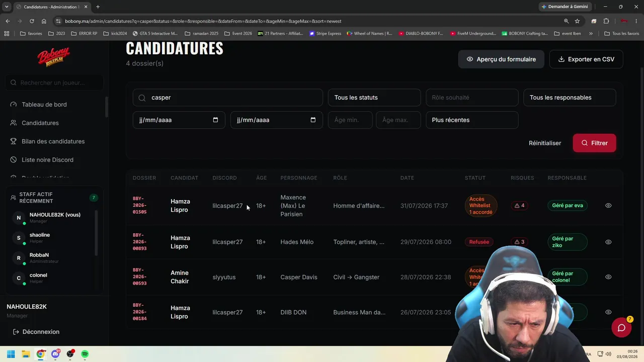
Task: Open Windows Start menu
Action: point(11,354)
